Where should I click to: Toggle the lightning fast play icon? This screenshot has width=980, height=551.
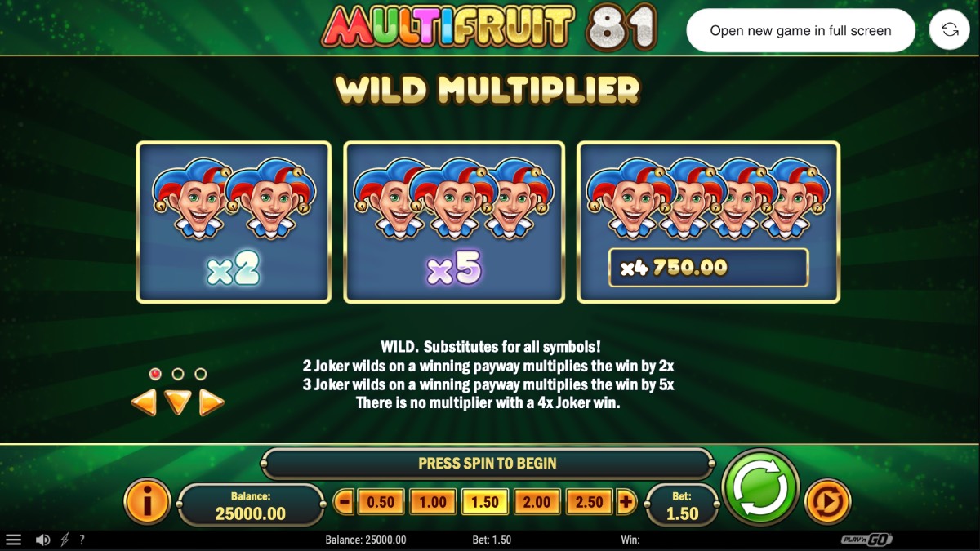click(65, 540)
